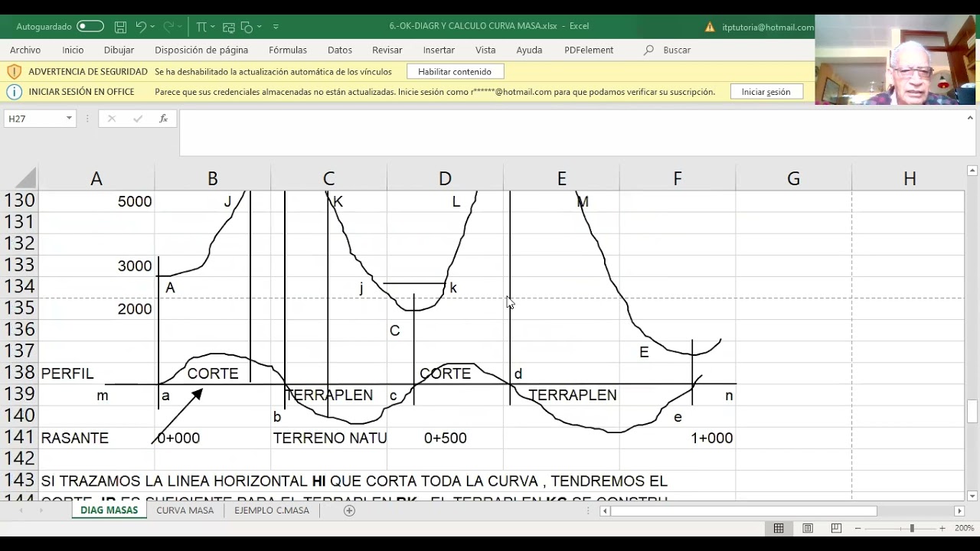This screenshot has height=551, width=980.
Task: Click the Select All corner triangle
Action: point(25,178)
